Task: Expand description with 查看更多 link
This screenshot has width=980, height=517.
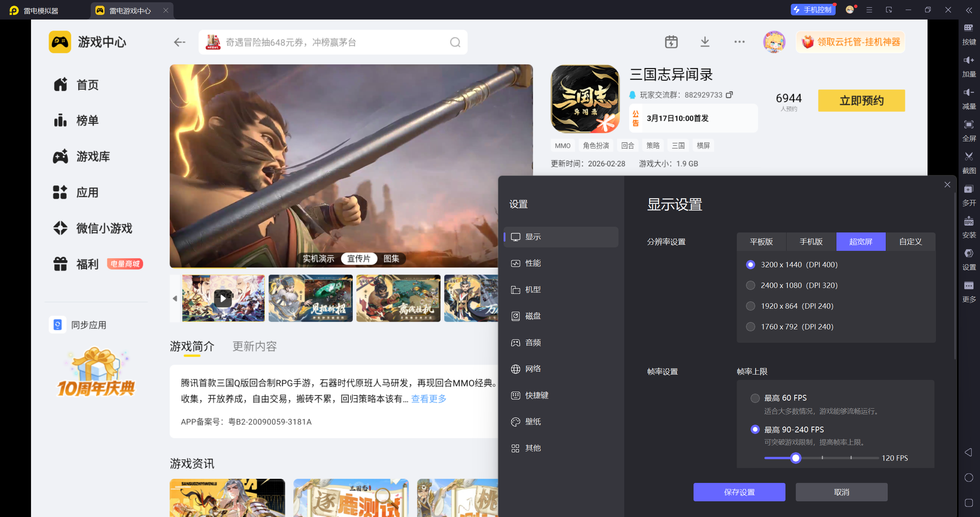Action: tap(429, 399)
